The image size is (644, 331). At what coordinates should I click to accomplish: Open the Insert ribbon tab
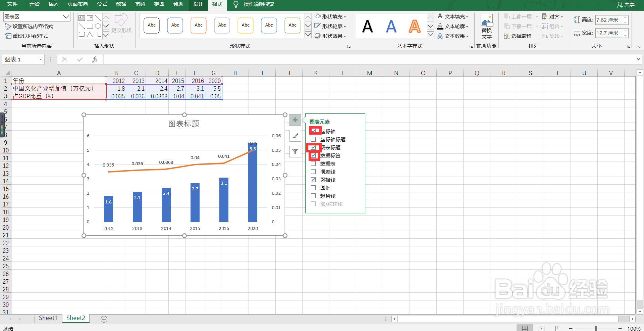coord(53,4)
